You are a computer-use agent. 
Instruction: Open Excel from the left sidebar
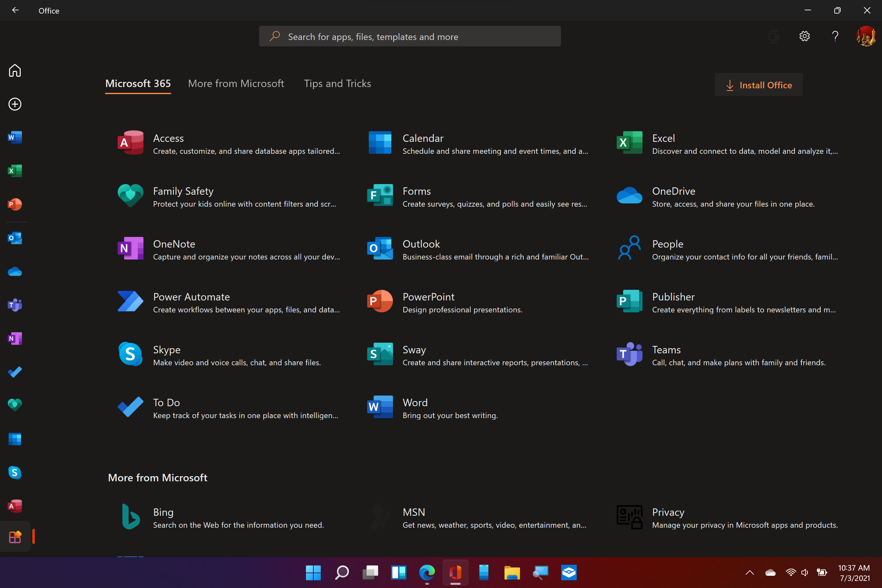click(15, 171)
